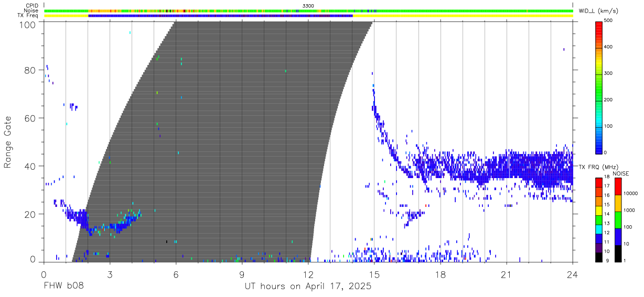
Task: Click the Range Gate tick label 60
Action: pyautogui.click(x=30, y=118)
